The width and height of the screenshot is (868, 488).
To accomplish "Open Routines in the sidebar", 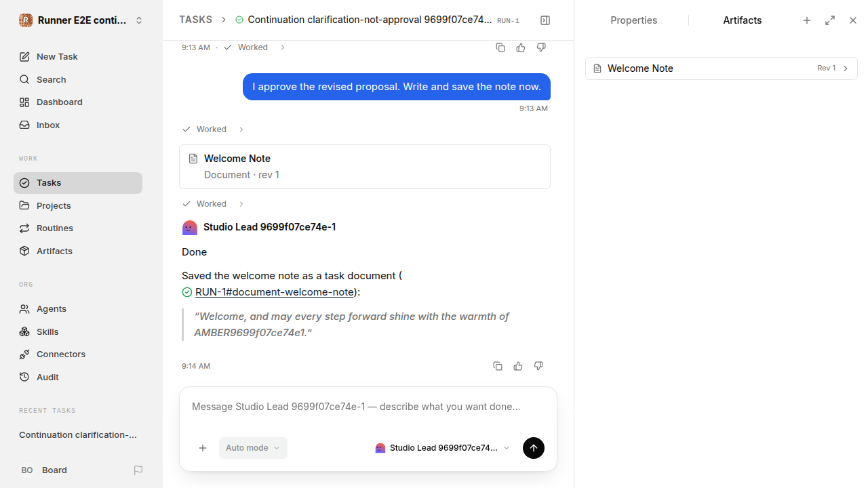I will pos(78,228).
